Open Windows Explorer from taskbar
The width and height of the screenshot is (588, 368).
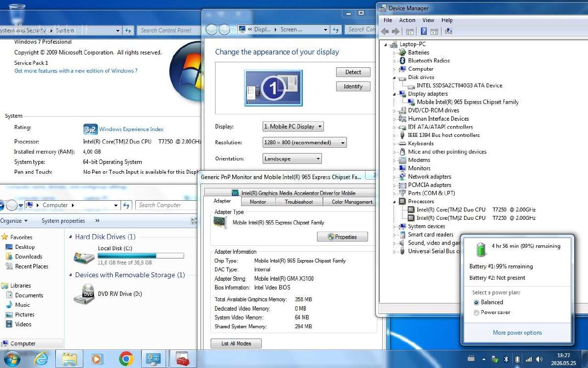pos(69,359)
